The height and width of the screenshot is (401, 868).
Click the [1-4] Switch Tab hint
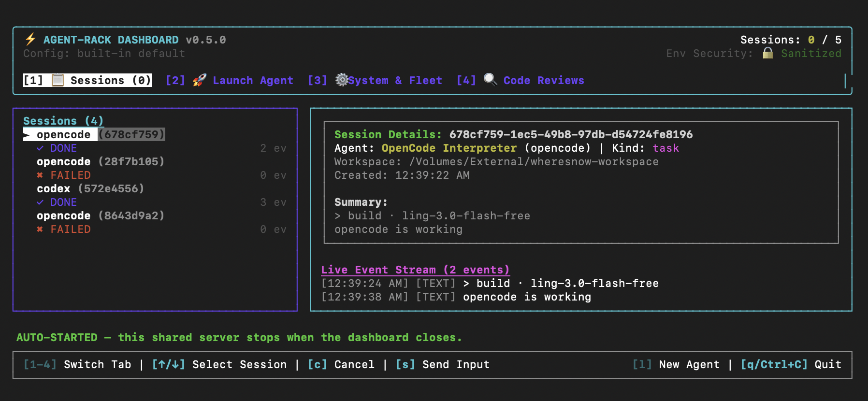click(x=77, y=364)
